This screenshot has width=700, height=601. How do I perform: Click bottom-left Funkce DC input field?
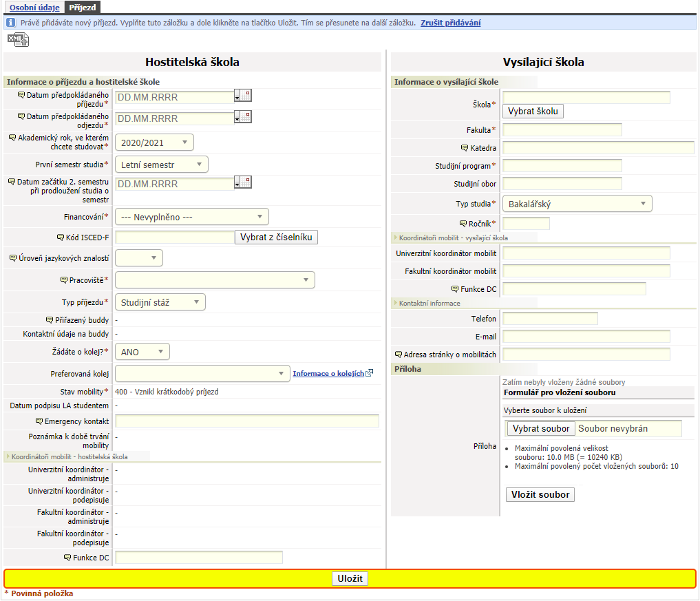199,557
